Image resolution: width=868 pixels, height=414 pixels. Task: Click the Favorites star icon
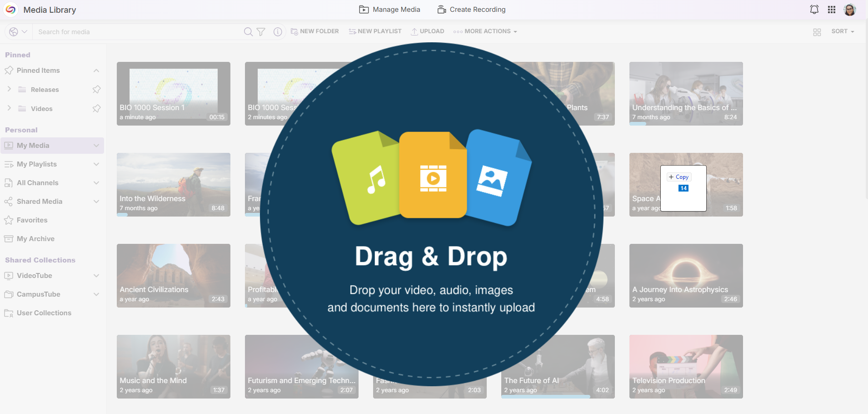click(x=9, y=220)
